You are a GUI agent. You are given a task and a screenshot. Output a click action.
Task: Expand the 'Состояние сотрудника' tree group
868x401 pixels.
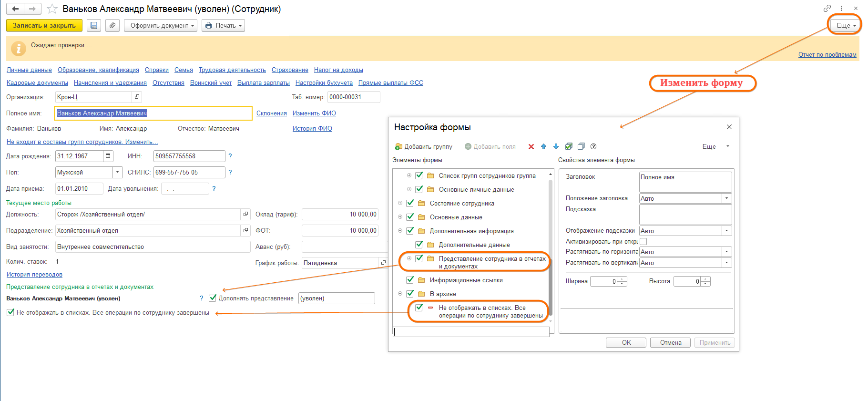coord(400,203)
